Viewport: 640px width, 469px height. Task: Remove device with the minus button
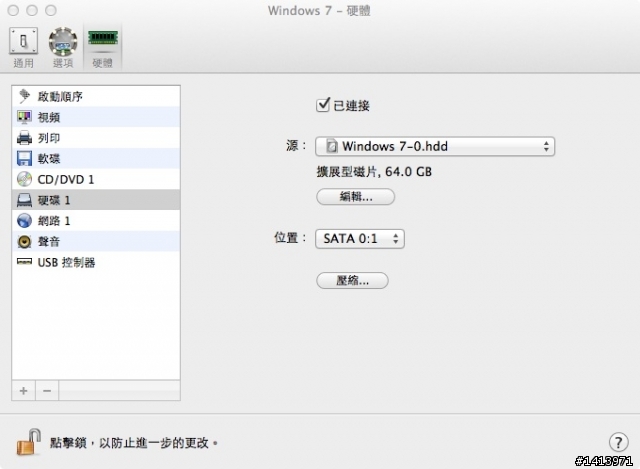coord(47,391)
